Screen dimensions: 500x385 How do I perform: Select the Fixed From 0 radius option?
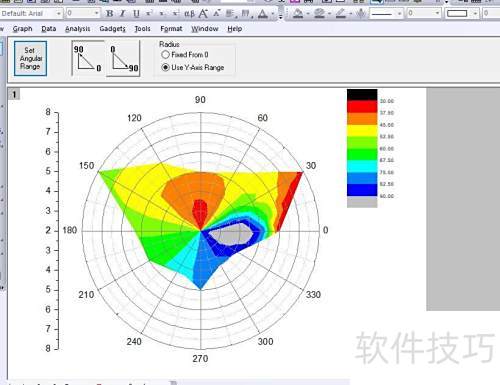click(x=185, y=55)
